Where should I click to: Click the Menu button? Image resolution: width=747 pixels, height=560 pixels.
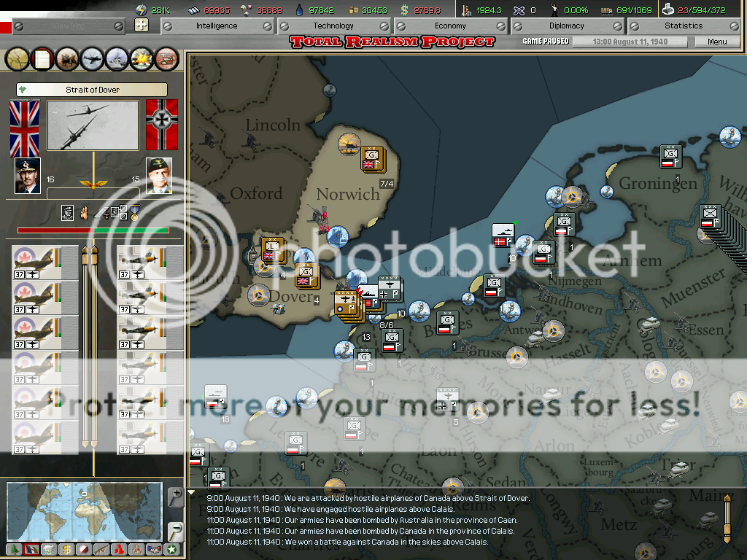pyautogui.click(x=716, y=42)
